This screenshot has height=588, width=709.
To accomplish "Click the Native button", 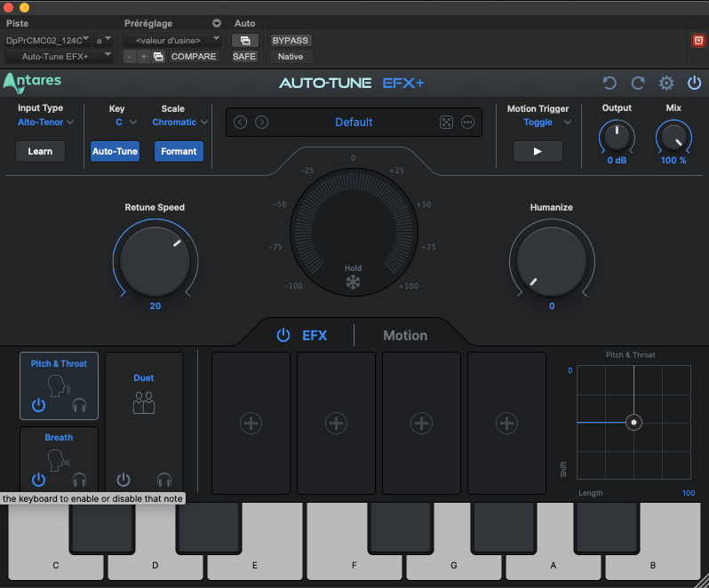I will coord(291,57).
